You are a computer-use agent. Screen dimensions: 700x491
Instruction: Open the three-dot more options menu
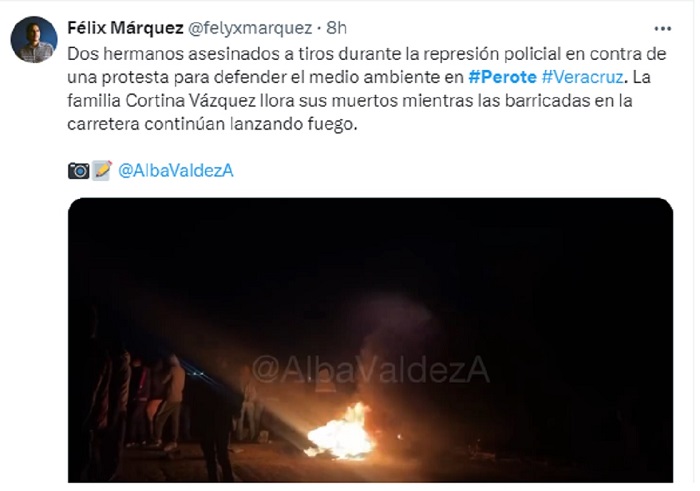(662, 29)
